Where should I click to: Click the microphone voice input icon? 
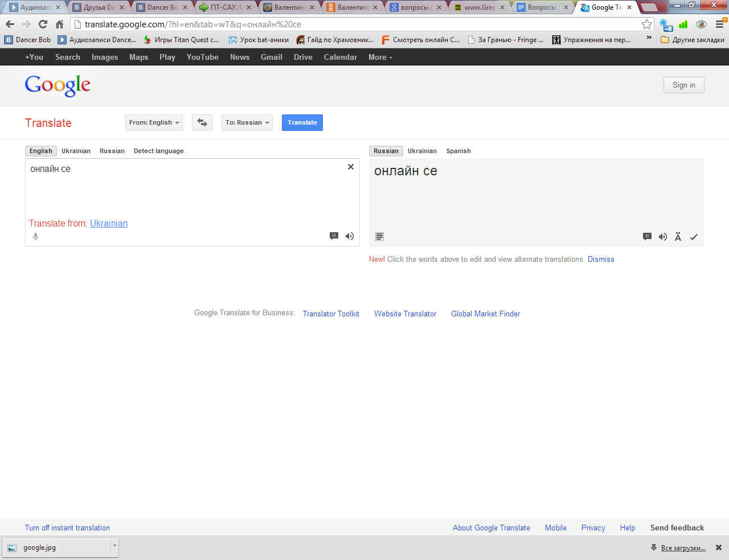[x=35, y=237]
